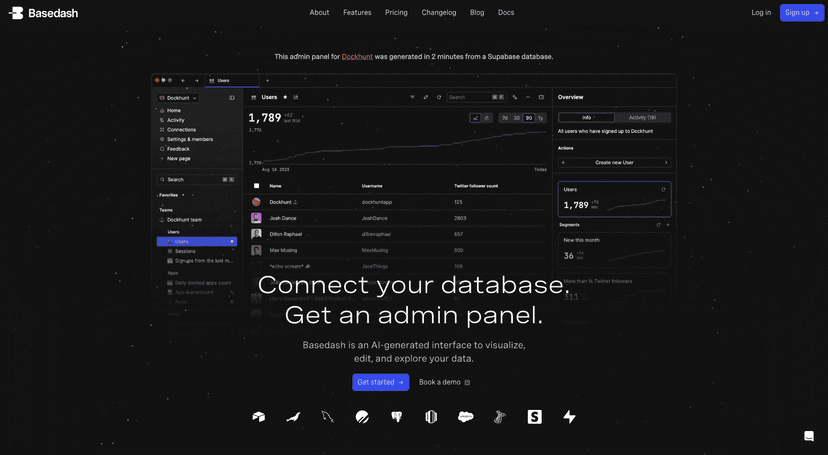Open the chat widget icon
The height and width of the screenshot is (455, 828).
pyautogui.click(x=809, y=436)
